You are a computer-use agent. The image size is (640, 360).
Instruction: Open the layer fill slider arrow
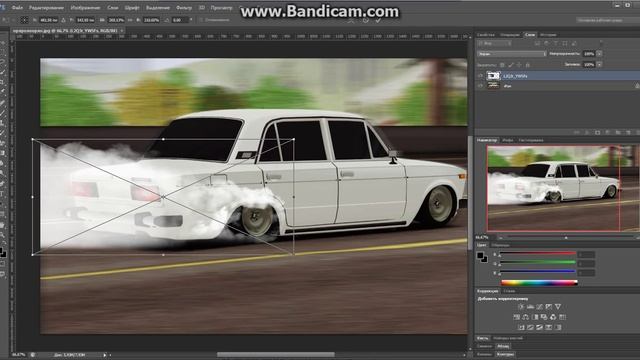pos(599,64)
